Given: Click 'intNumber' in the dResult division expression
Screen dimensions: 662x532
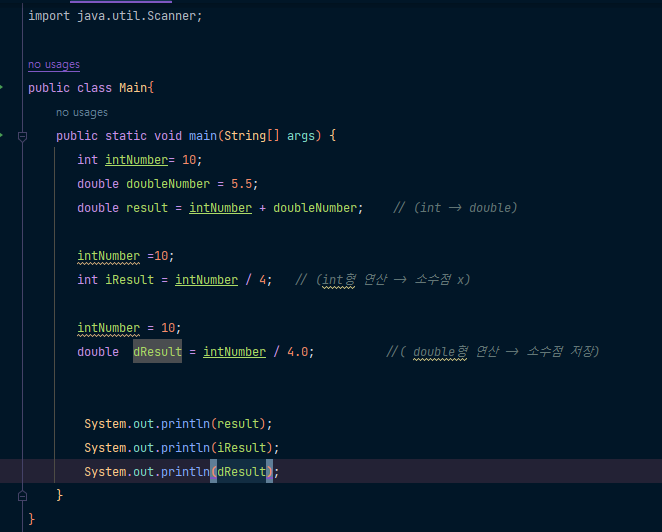Looking at the screenshot, I should 234,352.
